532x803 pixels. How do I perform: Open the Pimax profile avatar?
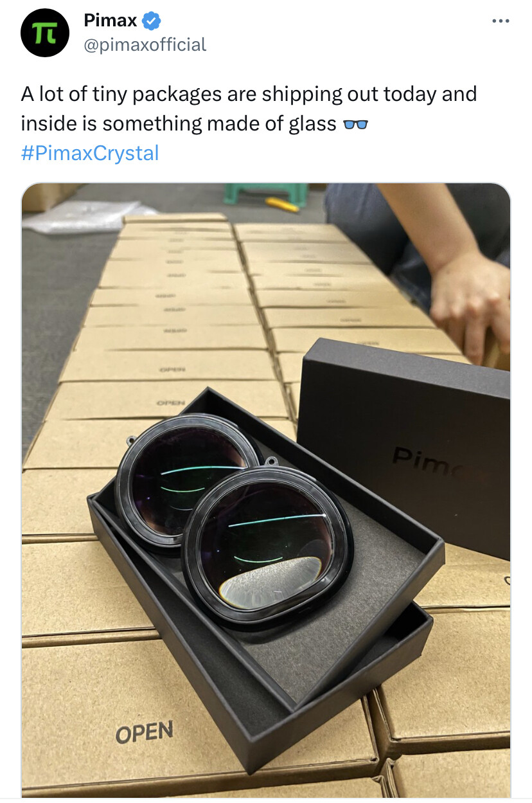45,33
